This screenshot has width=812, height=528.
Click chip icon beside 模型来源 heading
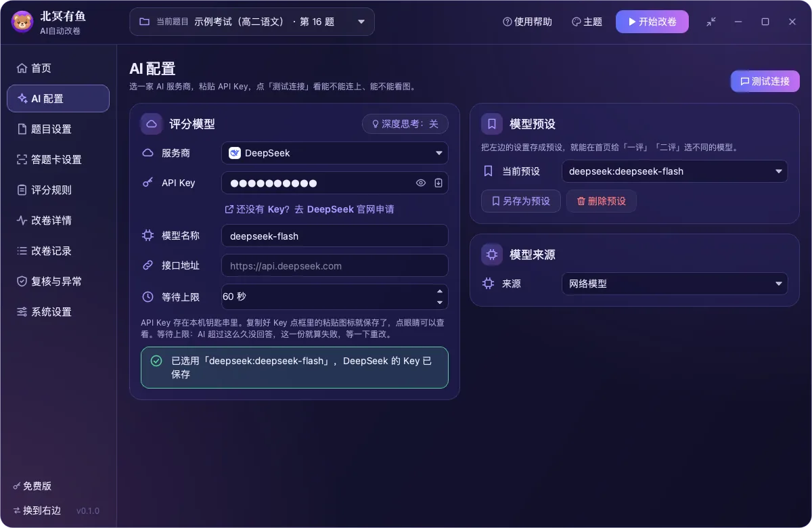[x=492, y=255]
